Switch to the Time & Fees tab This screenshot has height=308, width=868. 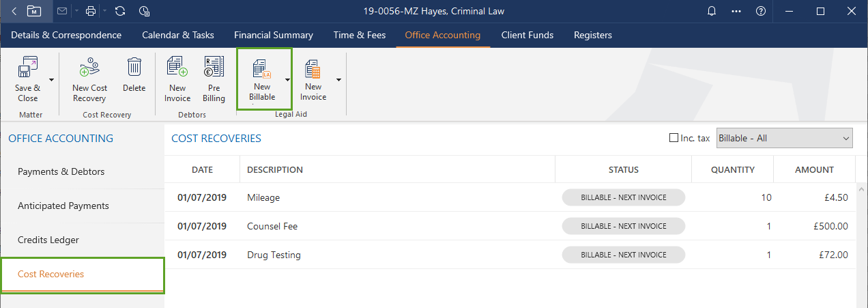coord(359,35)
